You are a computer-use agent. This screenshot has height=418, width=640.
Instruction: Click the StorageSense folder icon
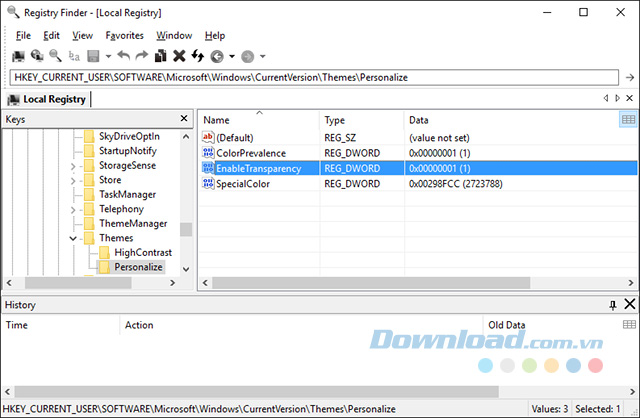click(x=89, y=165)
